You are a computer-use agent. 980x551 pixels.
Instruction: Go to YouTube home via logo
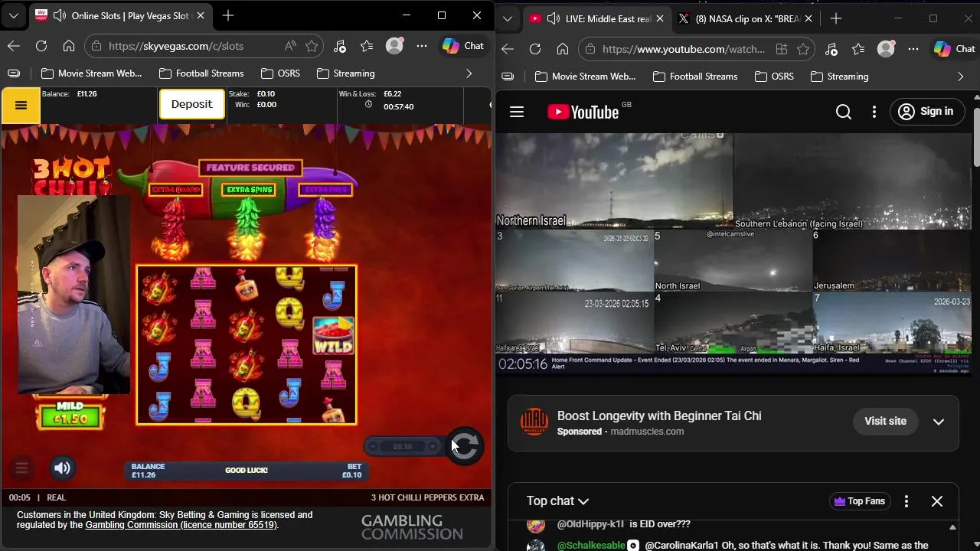coord(583,112)
